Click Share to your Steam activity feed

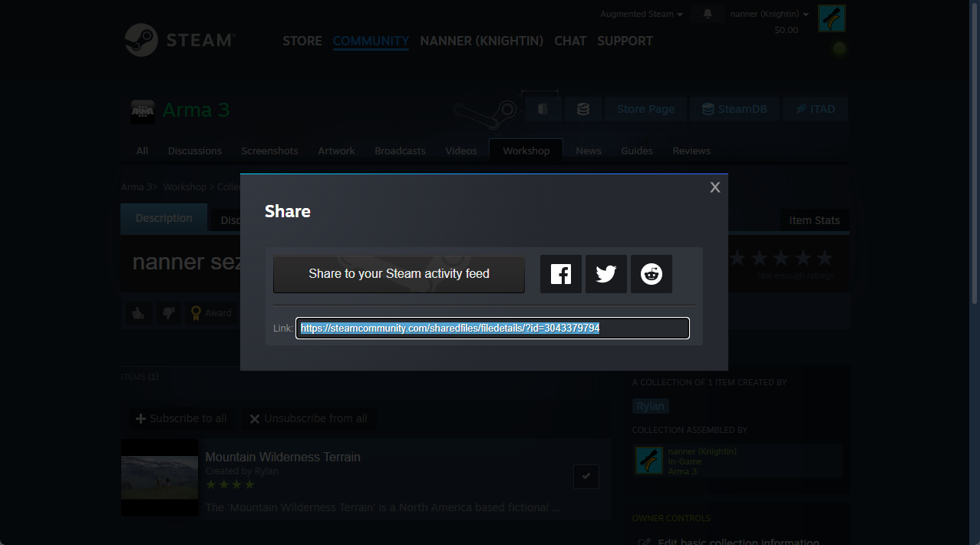click(399, 274)
